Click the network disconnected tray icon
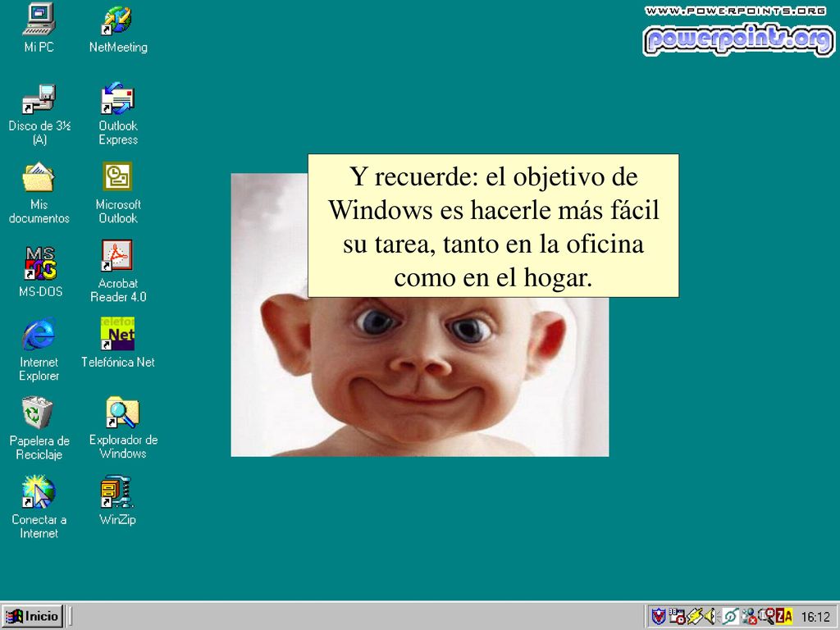Image resolution: width=840 pixels, height=630 pixels. pyautogui.click(x=750, y=616)
